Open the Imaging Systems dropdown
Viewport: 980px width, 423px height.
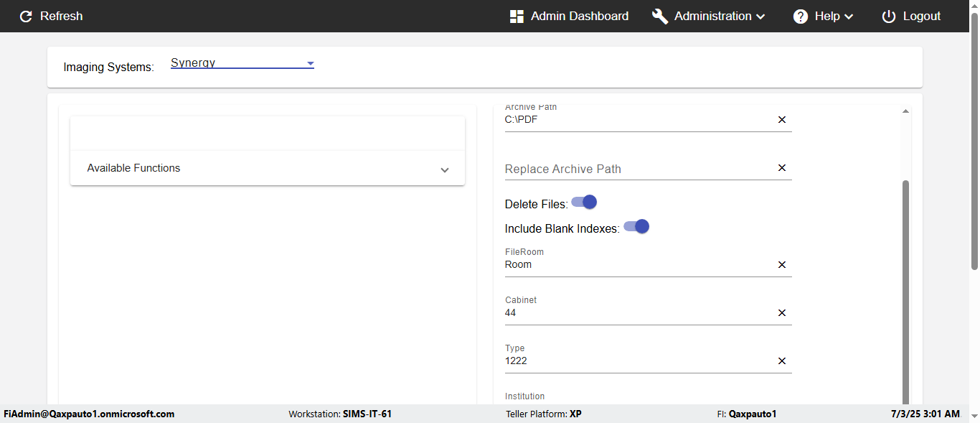pos(242,63)
